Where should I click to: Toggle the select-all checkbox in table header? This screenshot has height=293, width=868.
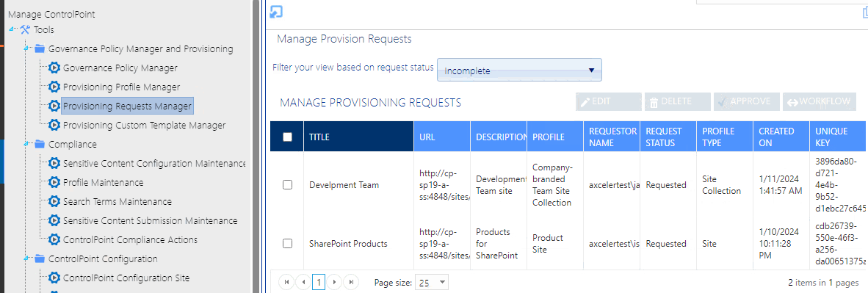click(287, 137)
